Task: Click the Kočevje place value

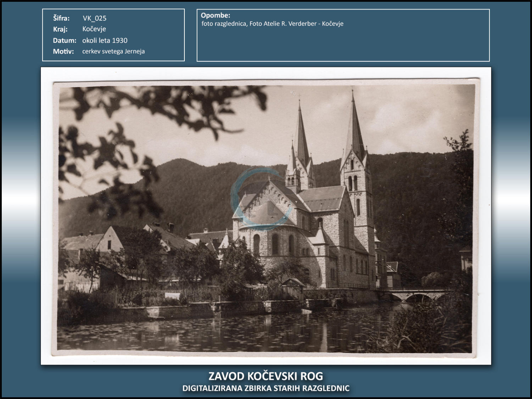Action: click(94, 29)
